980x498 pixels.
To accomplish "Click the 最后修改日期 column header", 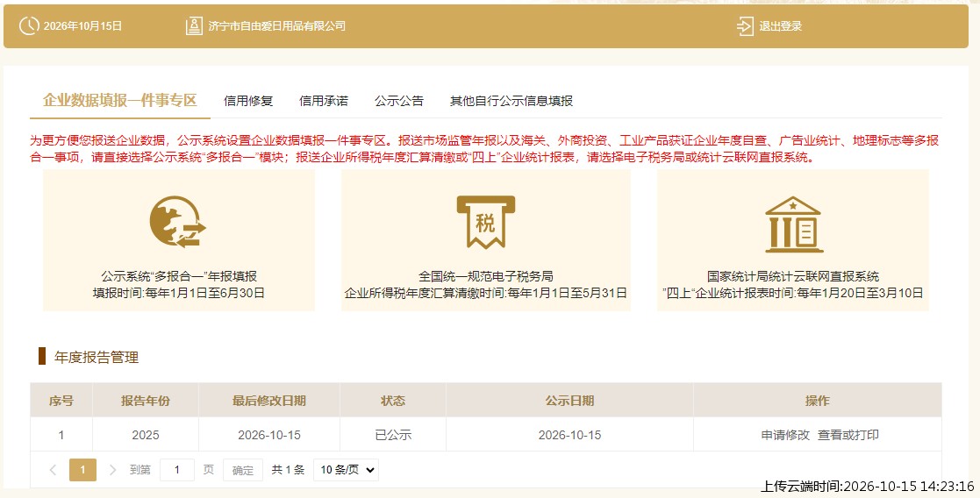I will (x=269, y=401).
